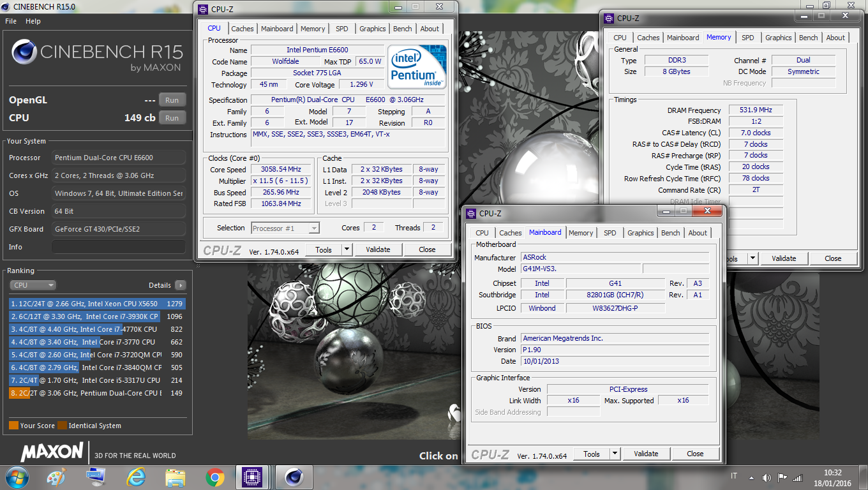
Task: Select Pentium Dual-Core ranking row
Action: tap(97, 393)
